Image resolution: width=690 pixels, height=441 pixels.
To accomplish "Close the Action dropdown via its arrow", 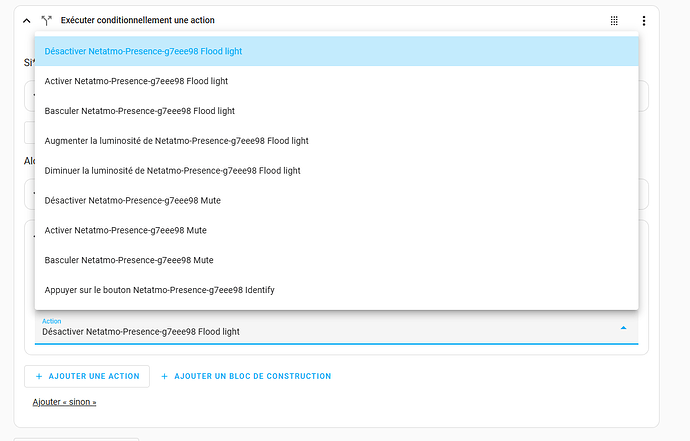I will pyautogui.click(x=623, y=328).
